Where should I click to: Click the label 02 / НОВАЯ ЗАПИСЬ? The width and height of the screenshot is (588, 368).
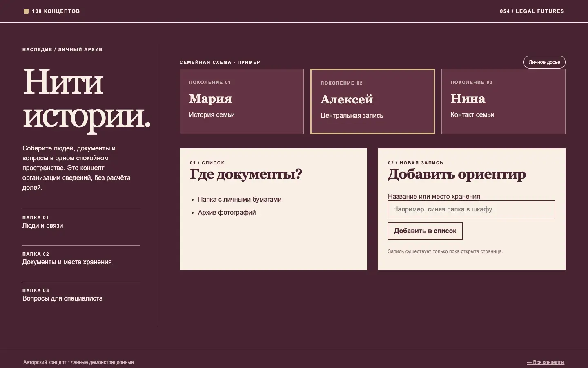416,163
